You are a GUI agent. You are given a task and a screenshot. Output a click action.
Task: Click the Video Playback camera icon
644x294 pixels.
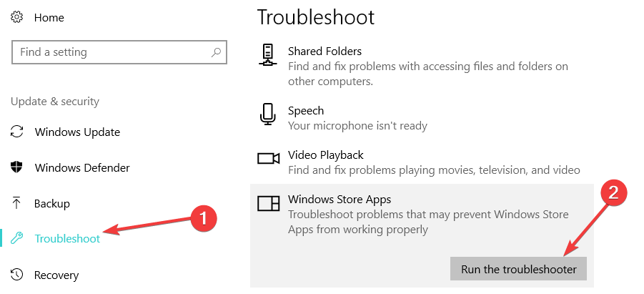tap(268, 158)
